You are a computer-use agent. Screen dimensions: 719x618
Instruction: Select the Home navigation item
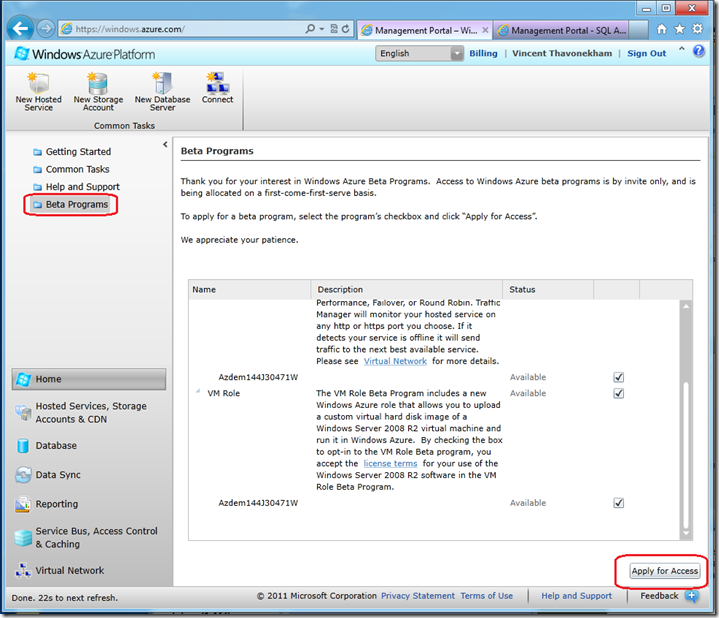89,379
